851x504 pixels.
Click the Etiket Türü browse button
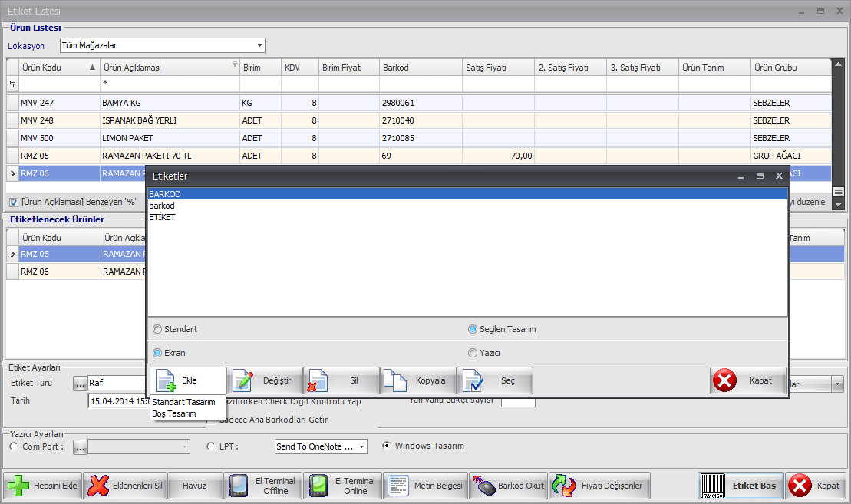click(80, 384)
